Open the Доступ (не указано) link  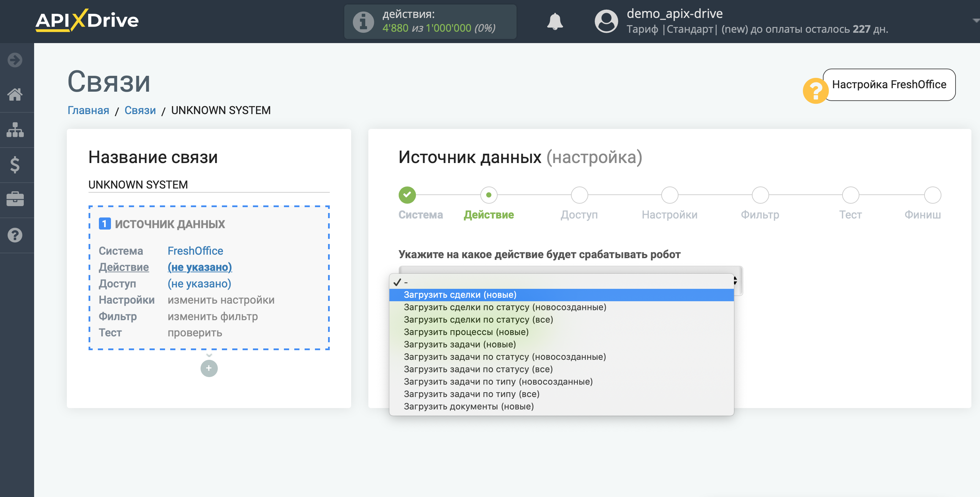(200, 284)
